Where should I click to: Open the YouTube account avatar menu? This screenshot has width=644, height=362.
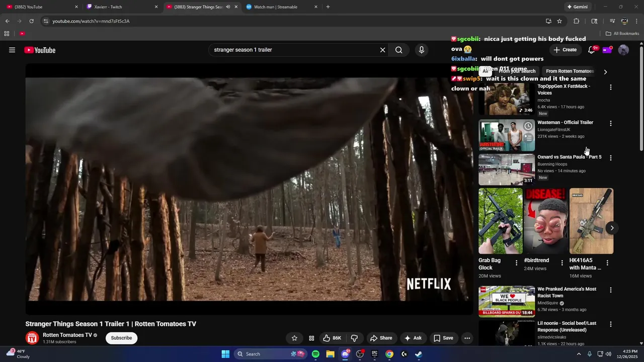[623, 50]
